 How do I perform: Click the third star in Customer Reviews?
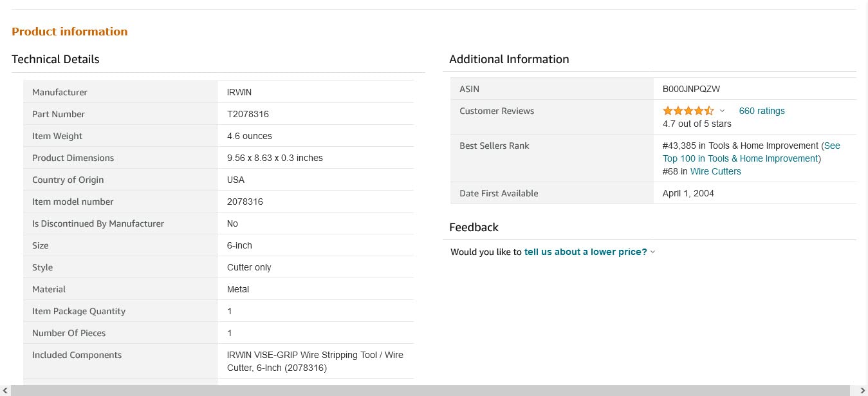(x=688, y=110)
